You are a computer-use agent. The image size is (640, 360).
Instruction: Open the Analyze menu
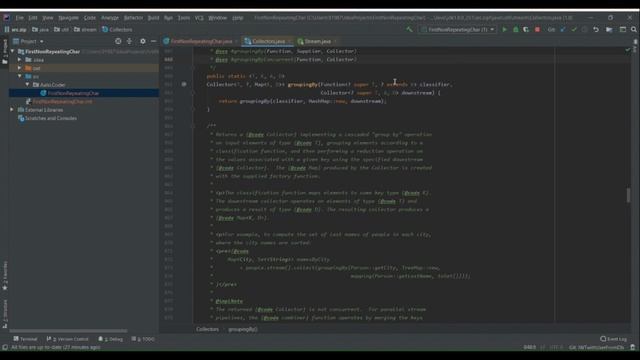pyautogui.click(x=109, y=18)
